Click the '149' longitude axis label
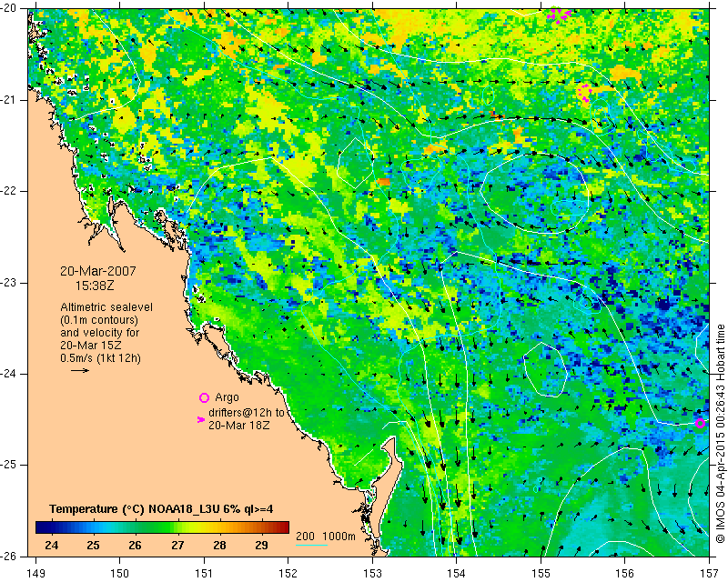The image size is (728, 582). [35, 573]
